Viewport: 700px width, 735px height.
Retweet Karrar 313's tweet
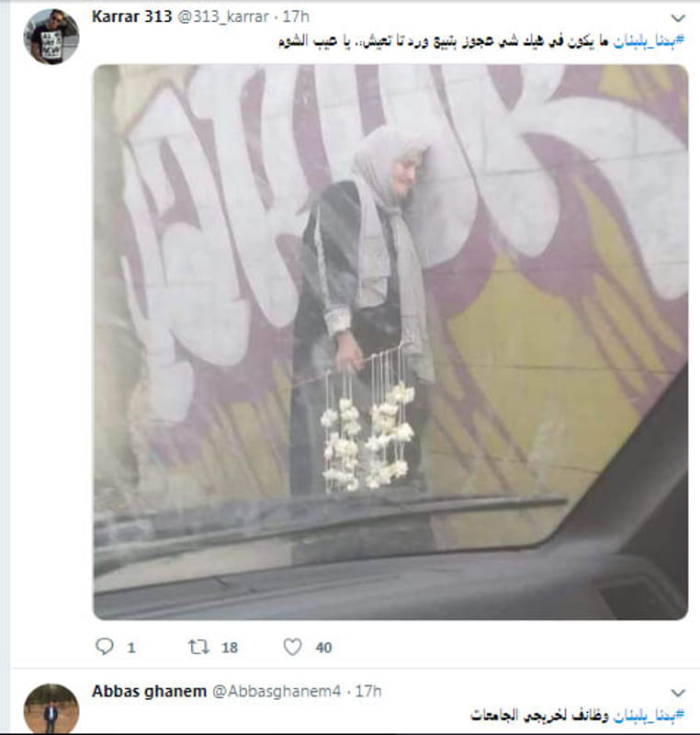click(x=198, y=647)
